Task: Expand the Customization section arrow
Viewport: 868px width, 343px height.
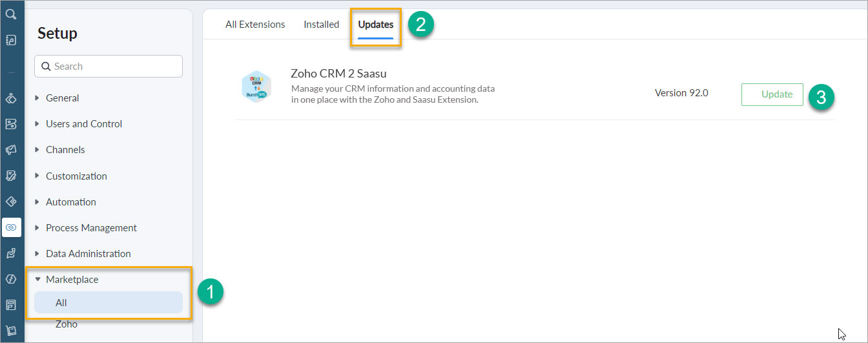Action: click(37, 176)
